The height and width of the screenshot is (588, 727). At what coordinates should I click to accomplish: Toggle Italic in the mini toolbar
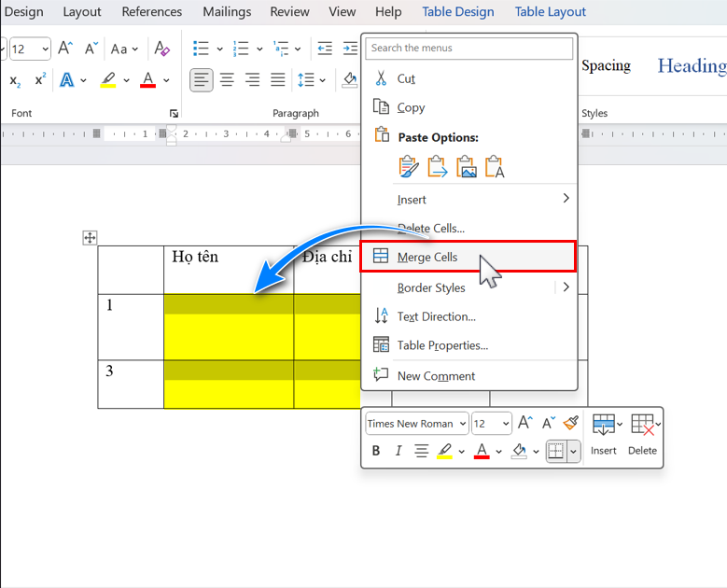[398, 451]
